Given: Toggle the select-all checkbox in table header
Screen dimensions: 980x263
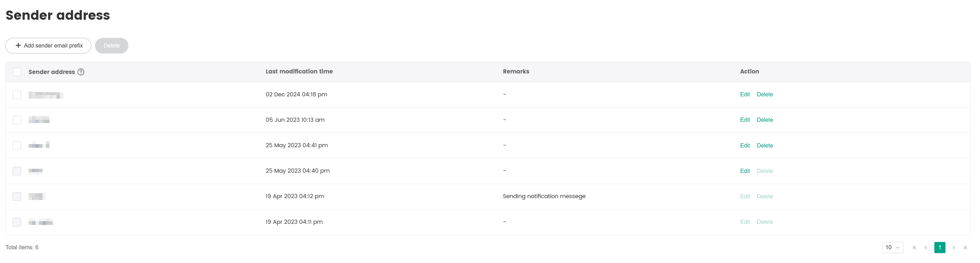Looking at the screenshot, I should pos(17,72).
